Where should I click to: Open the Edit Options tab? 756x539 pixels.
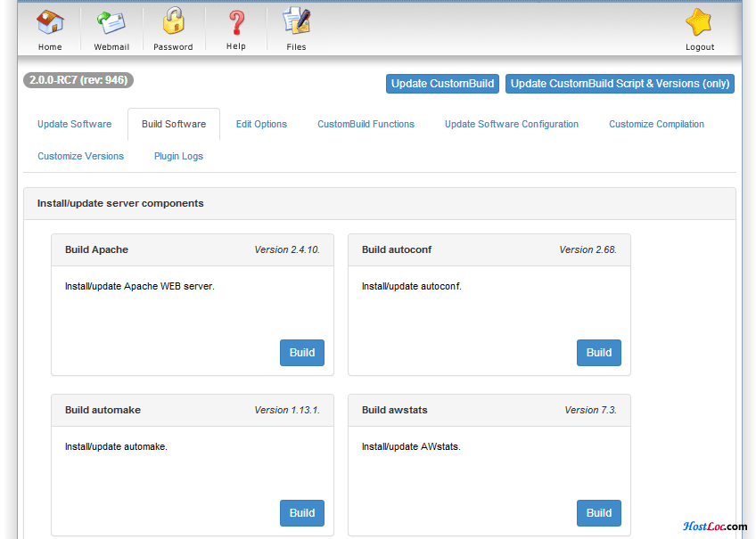click(x=261, y=125)
